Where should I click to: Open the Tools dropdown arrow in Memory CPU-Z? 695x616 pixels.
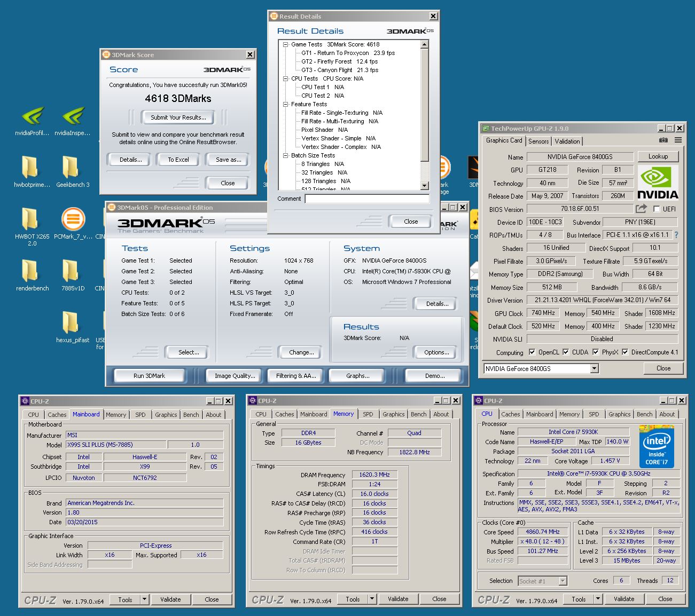point(372,599)
